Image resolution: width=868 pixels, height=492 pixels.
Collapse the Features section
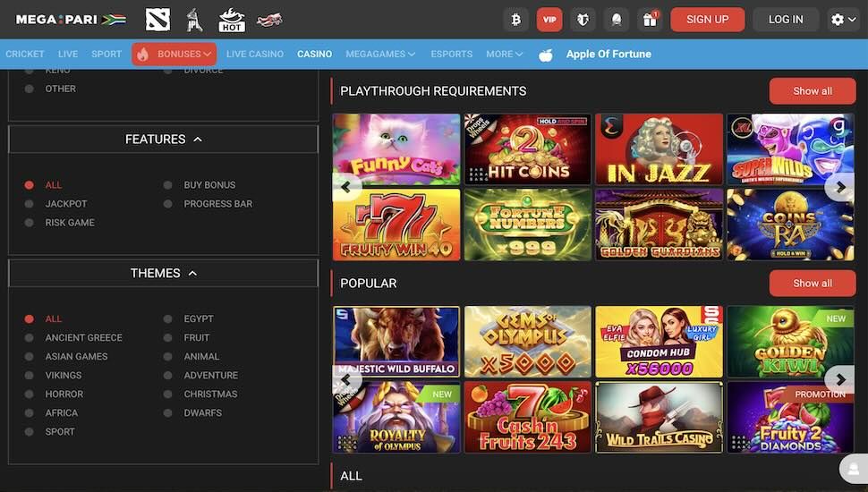163,140
